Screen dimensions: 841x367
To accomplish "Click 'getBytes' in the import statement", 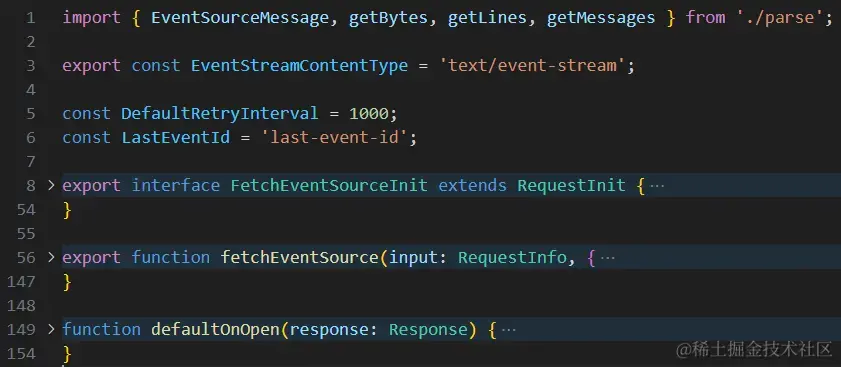I will pos(388,18).
